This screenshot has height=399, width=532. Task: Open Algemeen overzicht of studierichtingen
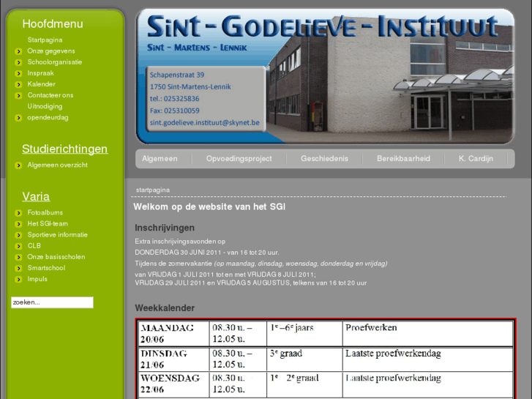[57, 165]
